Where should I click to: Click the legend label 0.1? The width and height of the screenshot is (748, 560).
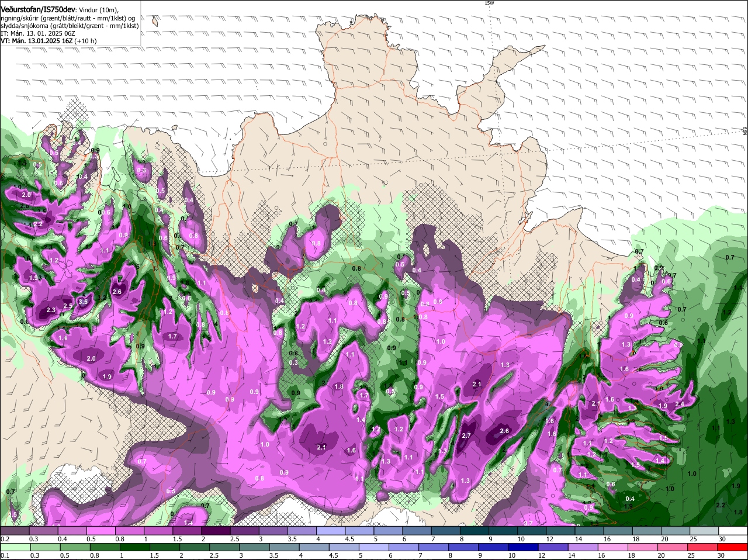[x=5, y=556]
